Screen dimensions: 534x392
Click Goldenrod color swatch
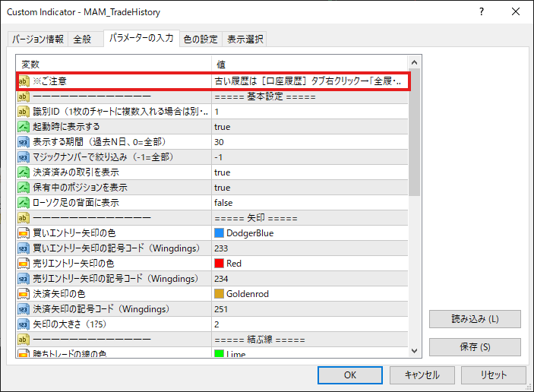[x=219, y=293]
